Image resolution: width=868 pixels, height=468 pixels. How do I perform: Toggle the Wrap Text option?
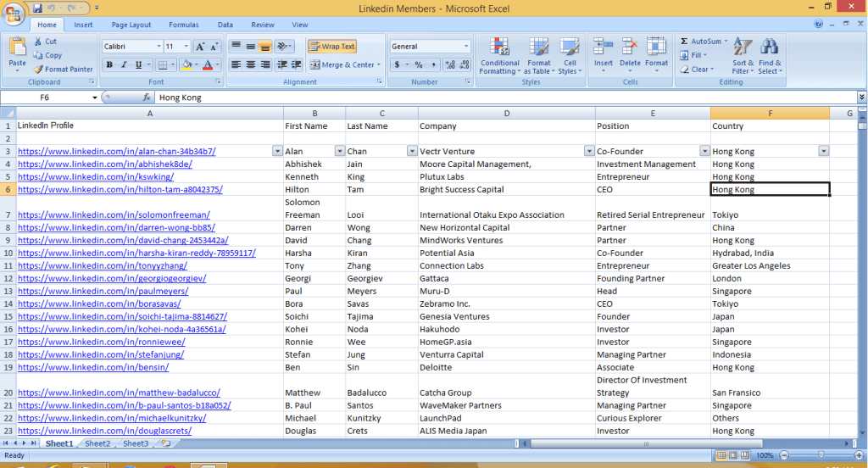pos(332,47)
